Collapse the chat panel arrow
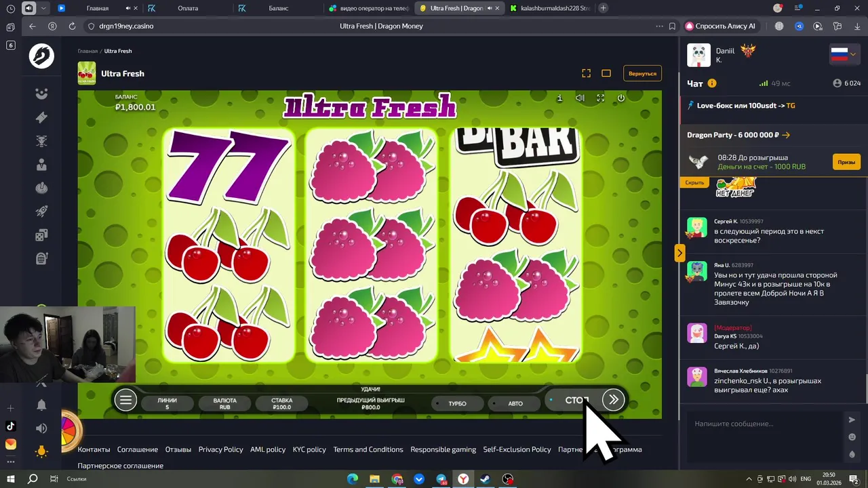 [679, 253]
